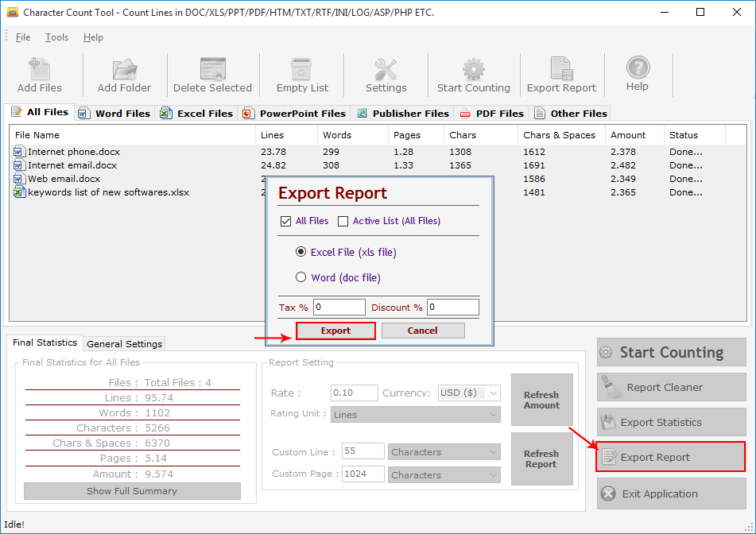This screenshot has width=756, height=534.
Task: Click the Export Report side button icon
Action: (610, 456)
